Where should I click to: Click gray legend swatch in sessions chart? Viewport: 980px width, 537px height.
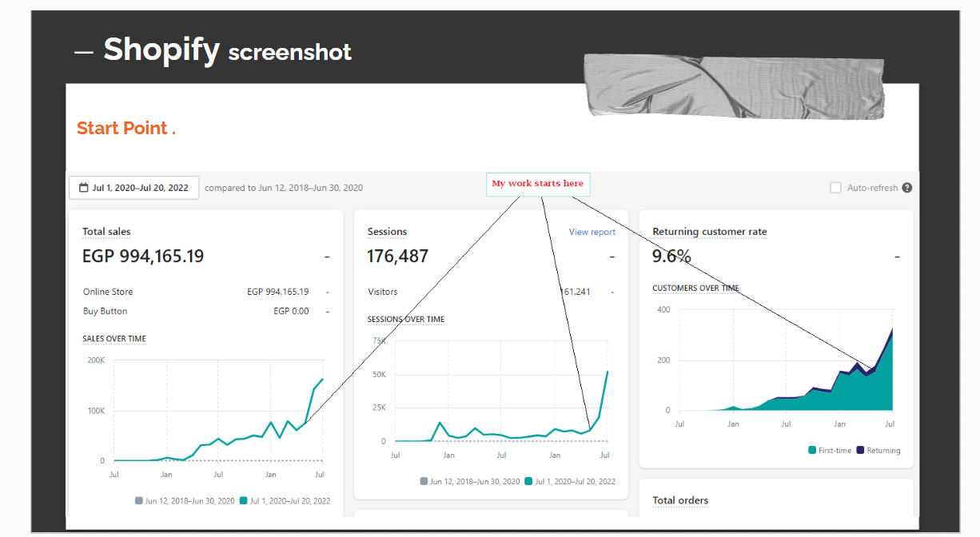[424, 481]
